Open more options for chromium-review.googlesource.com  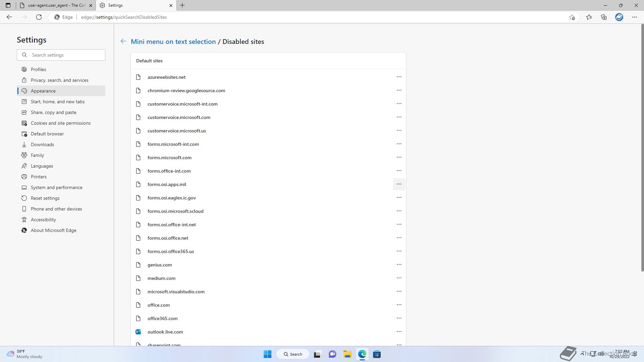pos(399,90)
